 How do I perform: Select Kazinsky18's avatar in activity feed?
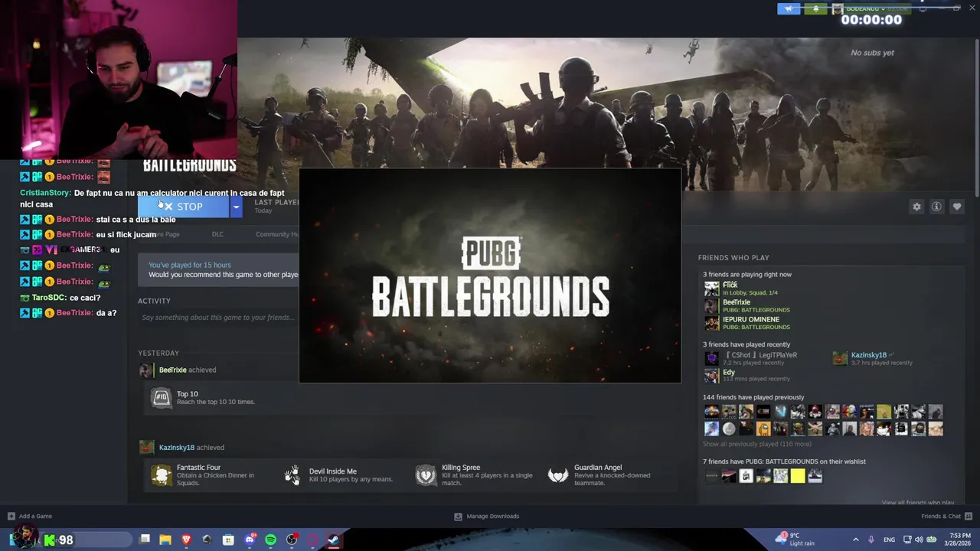(146, 448)
